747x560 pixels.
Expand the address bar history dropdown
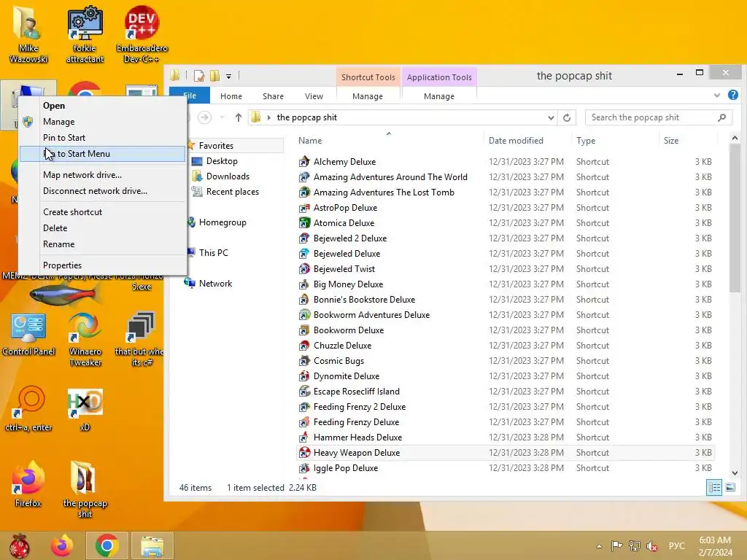[551, 117]
